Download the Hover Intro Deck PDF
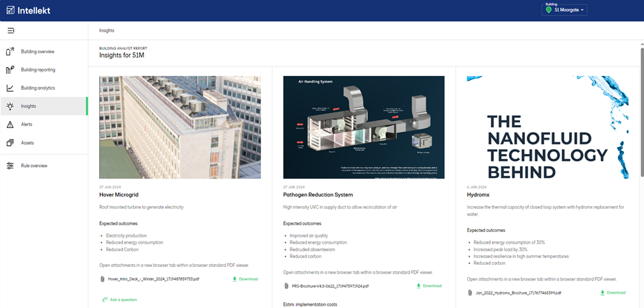The image size is (644, 308). [x=245, y=279]
